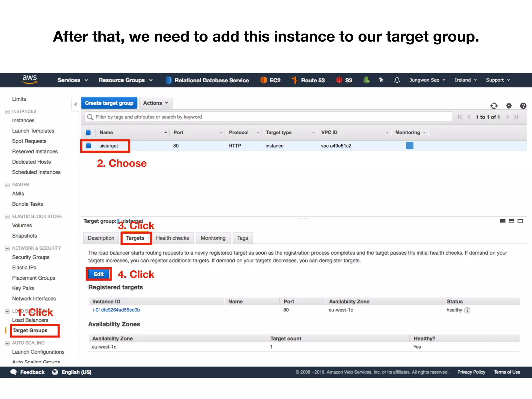Open the Route 53 shortcut icon
Viewport: 532px width, 399px height.
tap(295, 80)
